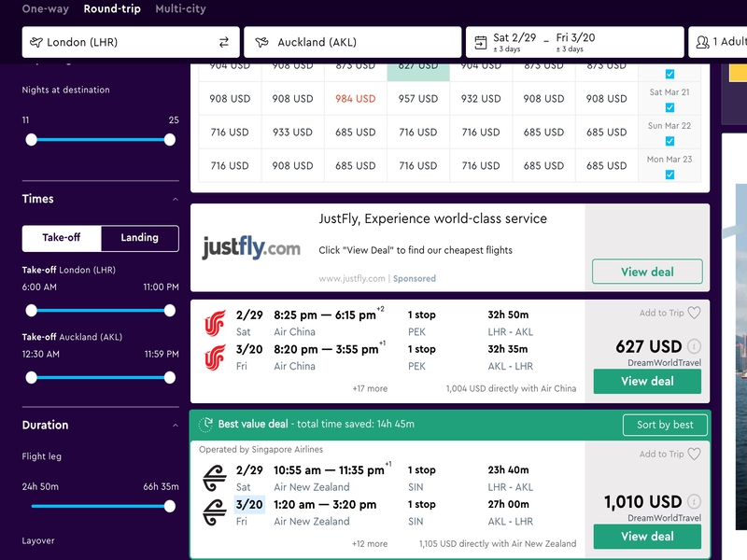This screenshot has height=560, width=747.
Task: Click the Air New Zealand logo for 2/29 flight
Action: click(215, 478)
